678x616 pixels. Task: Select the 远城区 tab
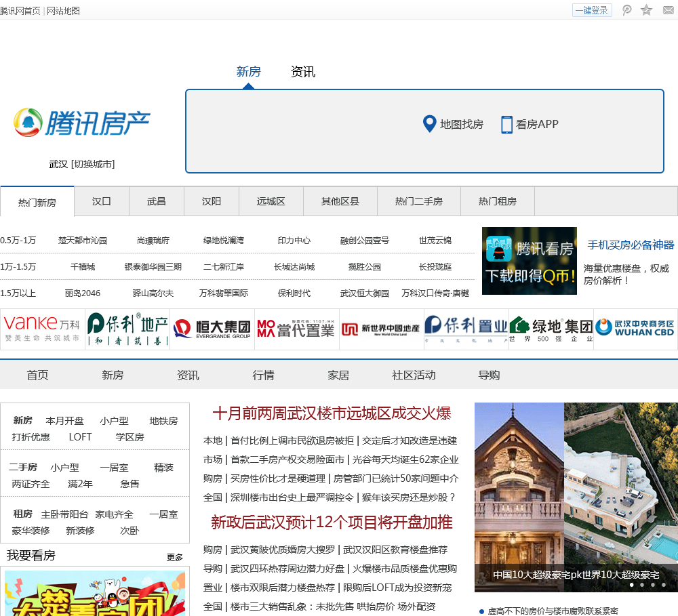(271, 201)
